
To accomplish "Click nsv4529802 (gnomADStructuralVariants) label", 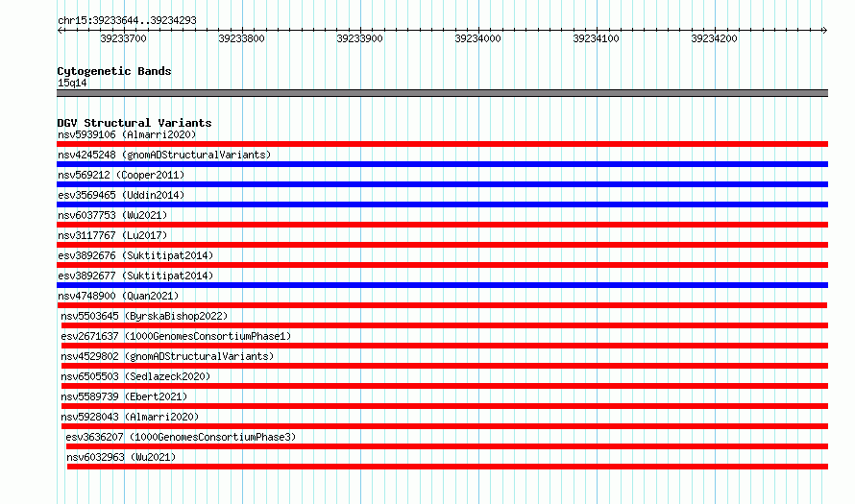I will pos(167,356).
